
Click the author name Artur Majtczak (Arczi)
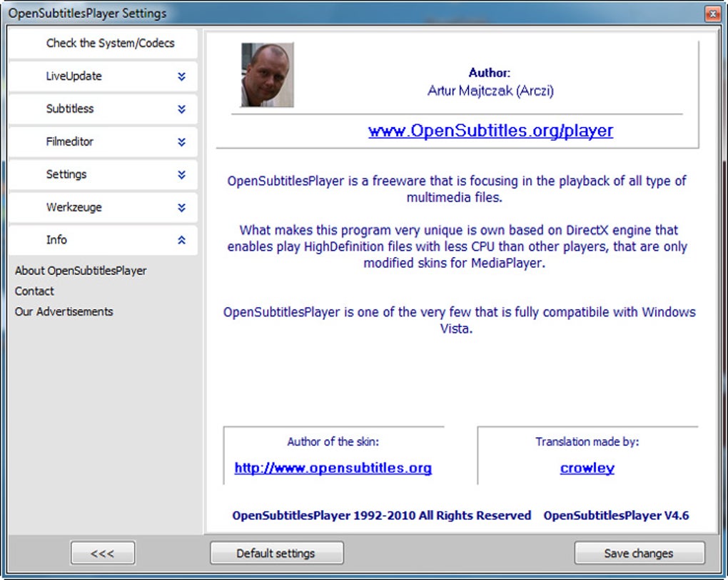pos(490,91)
